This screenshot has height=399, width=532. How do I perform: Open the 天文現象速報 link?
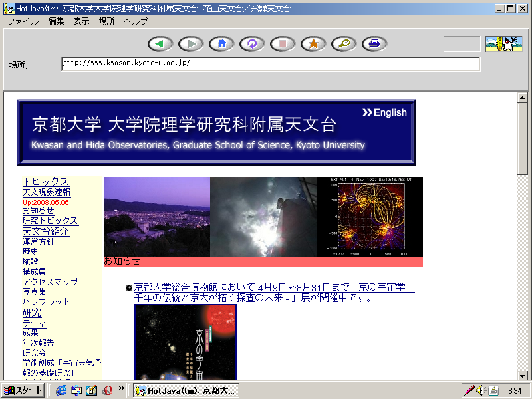click(x=47, y=192)
